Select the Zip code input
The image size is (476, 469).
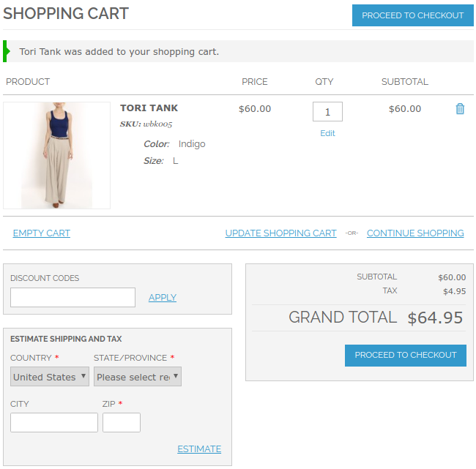(x=122, y=422)
